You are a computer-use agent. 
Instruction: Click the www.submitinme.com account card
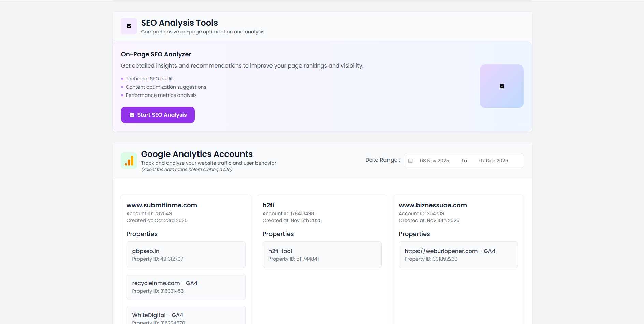161,205
